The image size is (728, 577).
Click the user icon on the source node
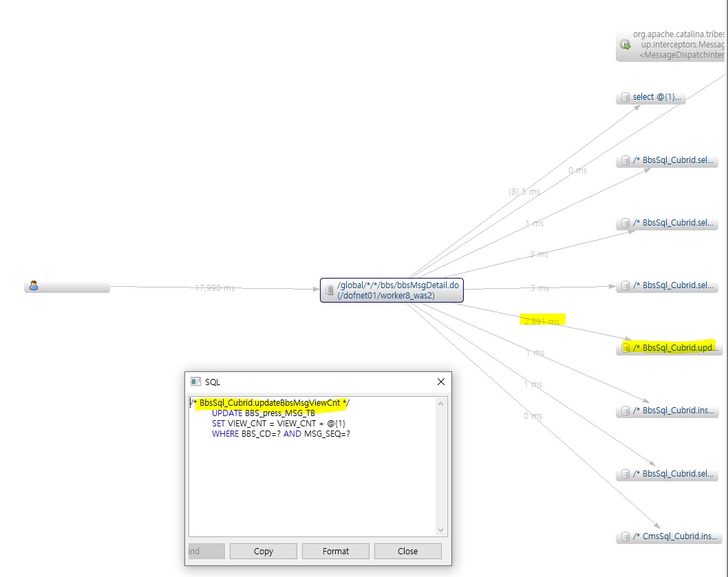33,286
